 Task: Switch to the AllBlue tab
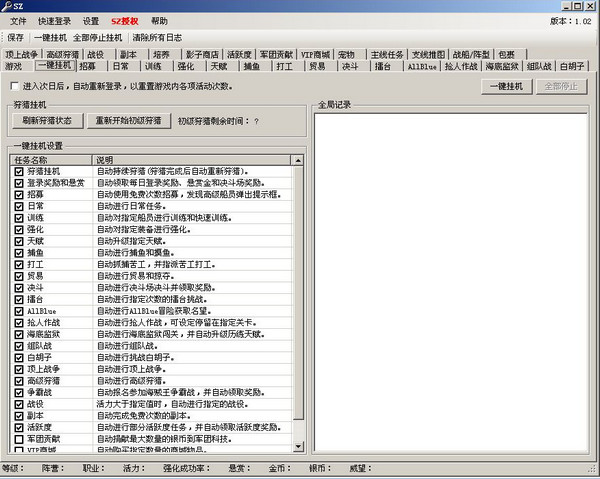coord(422,66)
